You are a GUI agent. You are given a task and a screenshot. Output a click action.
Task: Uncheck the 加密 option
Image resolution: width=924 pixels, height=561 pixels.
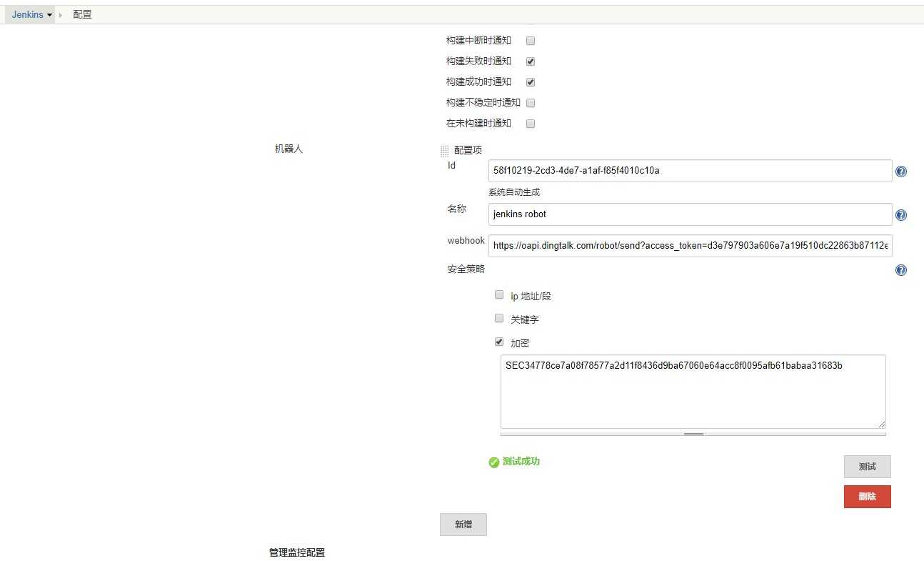pyautogui.click(x=499, y=342)
